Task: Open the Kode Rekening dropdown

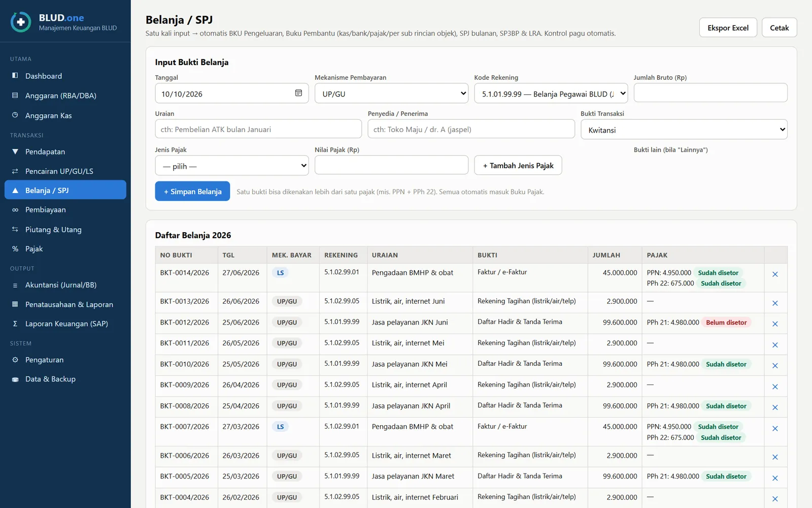Action: [551, 93]
